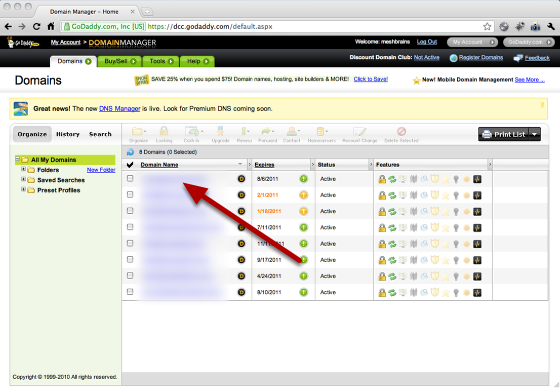
Task: Expand the Saved Searches tree node
Action: (23, 179)
